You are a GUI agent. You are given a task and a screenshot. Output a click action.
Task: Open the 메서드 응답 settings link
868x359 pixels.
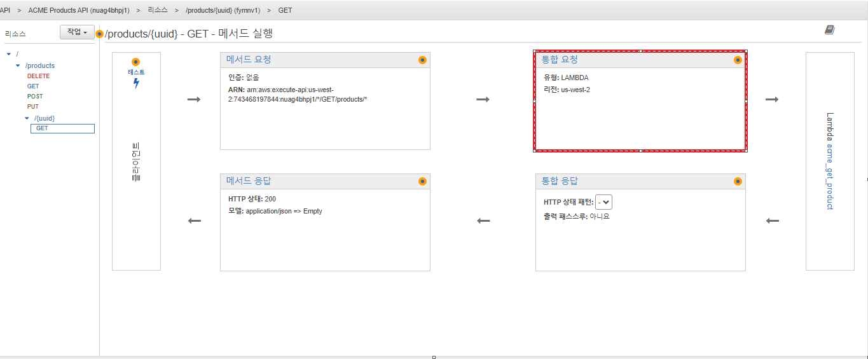[249, 180]
